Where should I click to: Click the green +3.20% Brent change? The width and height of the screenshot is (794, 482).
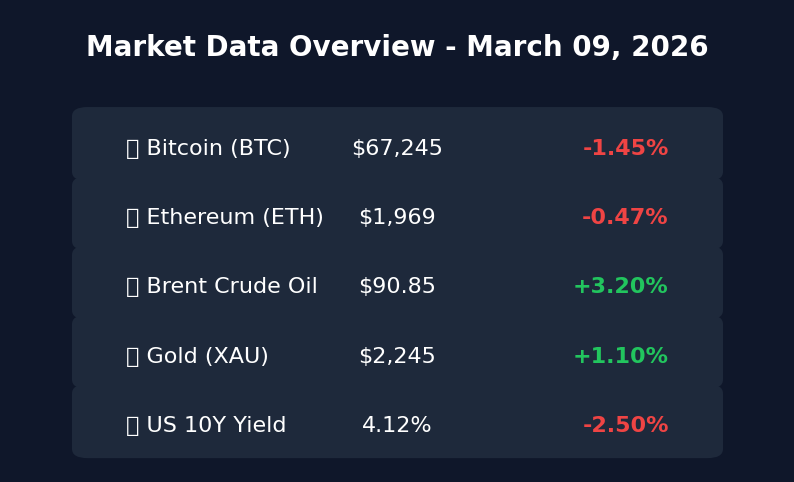(x=620, y=287)
